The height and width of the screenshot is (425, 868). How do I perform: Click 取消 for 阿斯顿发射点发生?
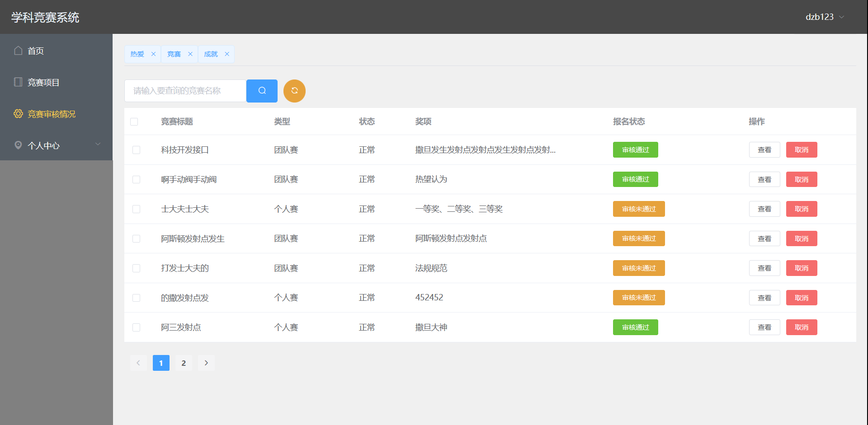pos(802,238)
